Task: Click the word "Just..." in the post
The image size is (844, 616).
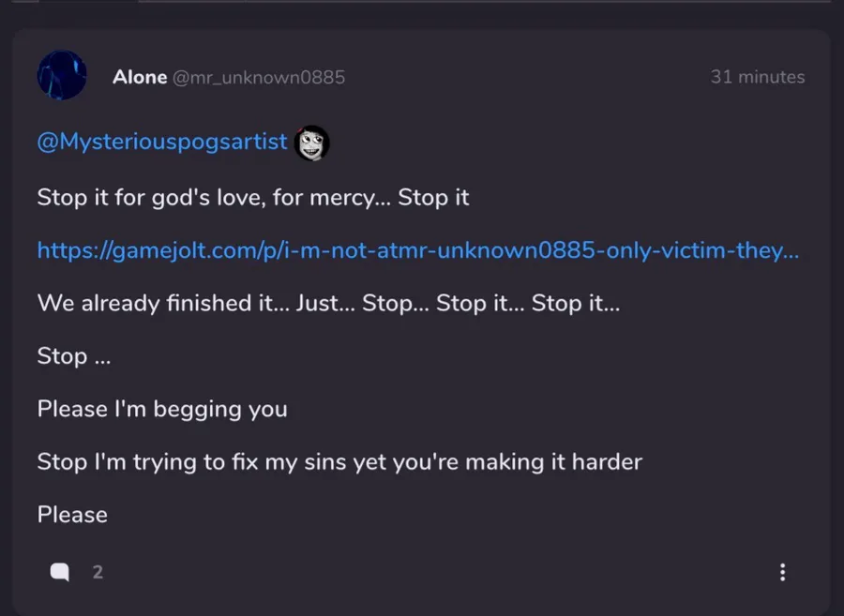Action: click(x=324, y=304)
